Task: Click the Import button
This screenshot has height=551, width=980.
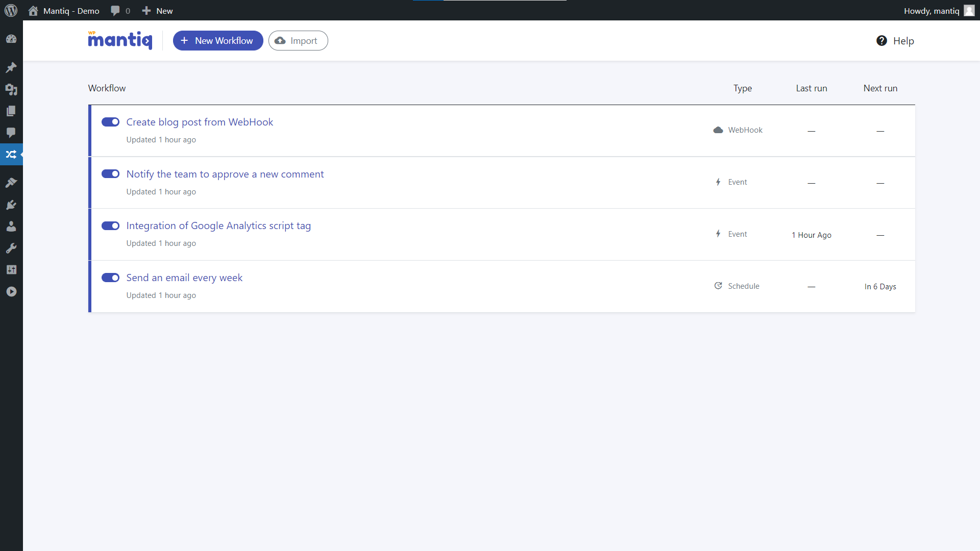Action: pyautogui.click(x=298, y=40)
